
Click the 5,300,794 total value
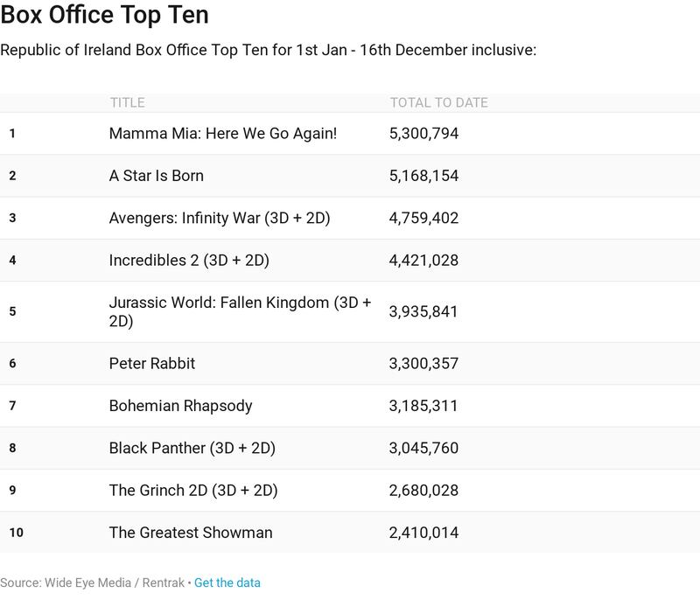pyautogui.click(x=423, y=134)
